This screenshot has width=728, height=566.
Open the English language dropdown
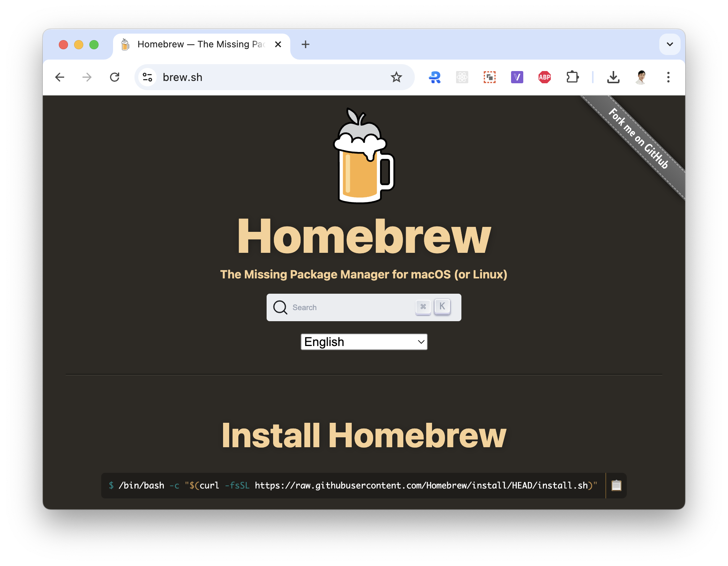364,342
